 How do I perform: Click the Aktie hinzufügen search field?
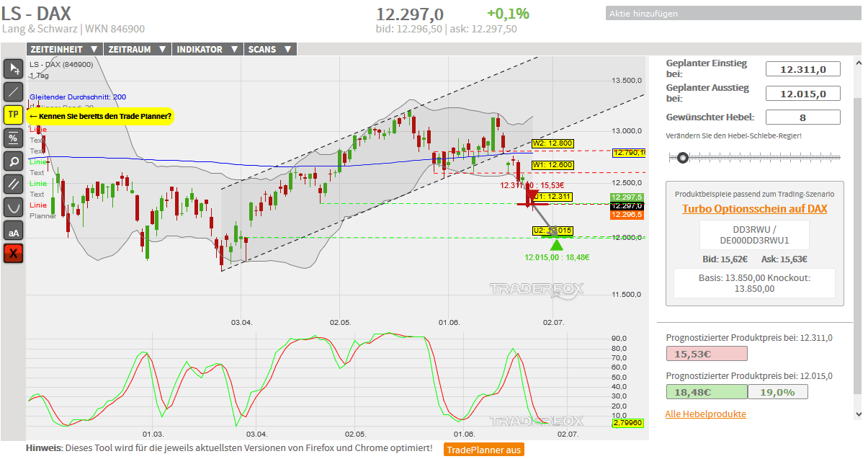tap(733, 13)
